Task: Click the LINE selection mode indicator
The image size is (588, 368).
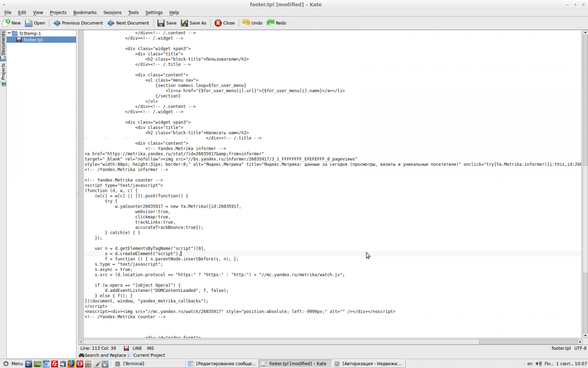Action: (x=137, y=348)
